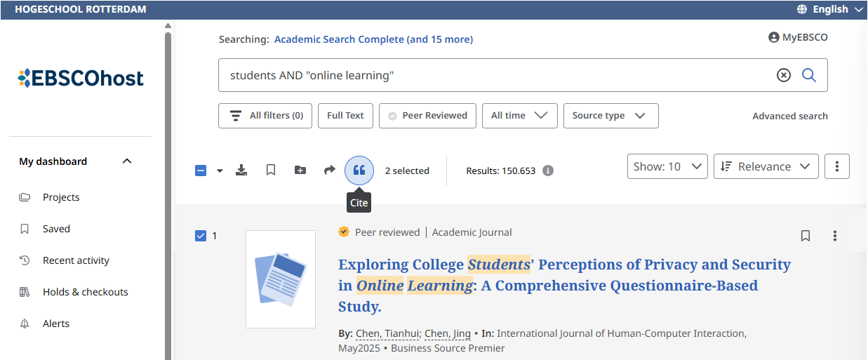Open Recent activity in the dashboard

point(76,260)
